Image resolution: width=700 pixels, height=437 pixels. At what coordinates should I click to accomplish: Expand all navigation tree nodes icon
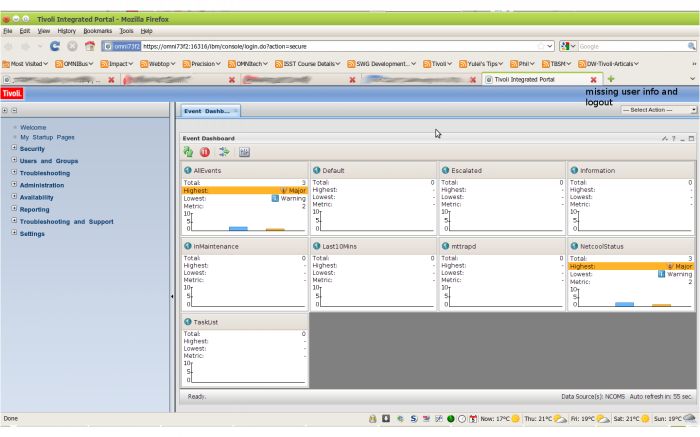click(5, 110)
